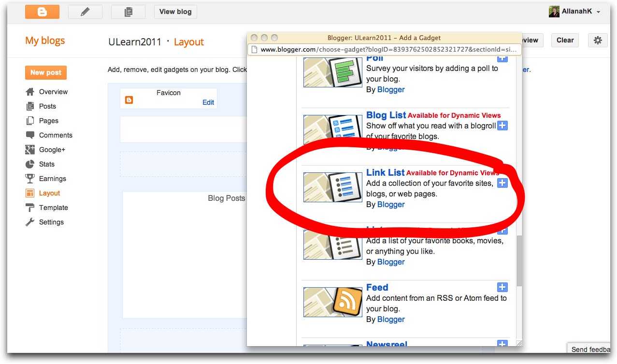The height and width of the screenshot is (364, 617).
Task: Click the Blog List gadget thumbnail
Action: (333, 129)
